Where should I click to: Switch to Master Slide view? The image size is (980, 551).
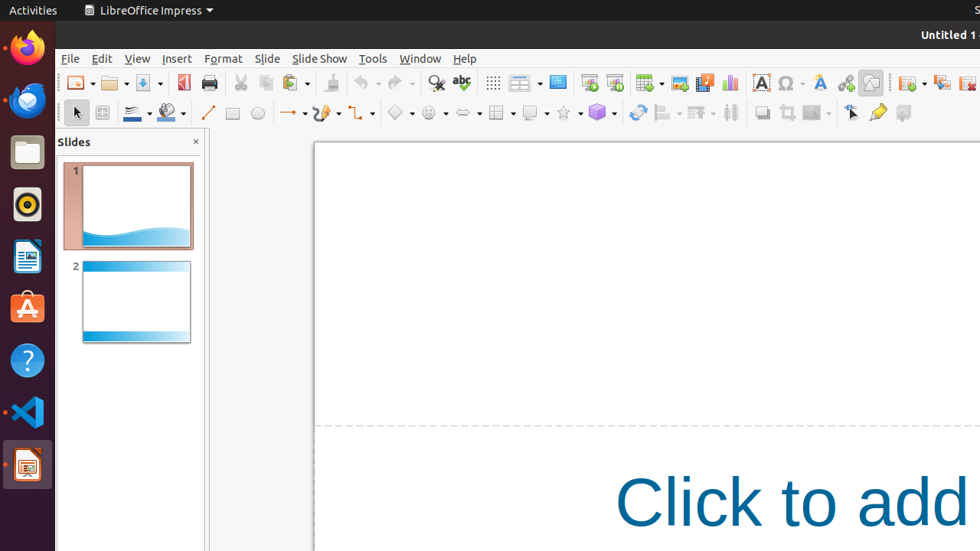pos(558,83)
